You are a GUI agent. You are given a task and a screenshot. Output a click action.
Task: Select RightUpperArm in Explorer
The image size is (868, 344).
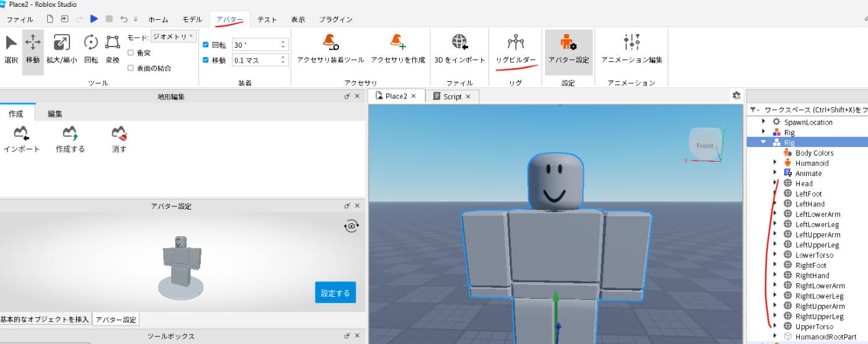point(820,306)
